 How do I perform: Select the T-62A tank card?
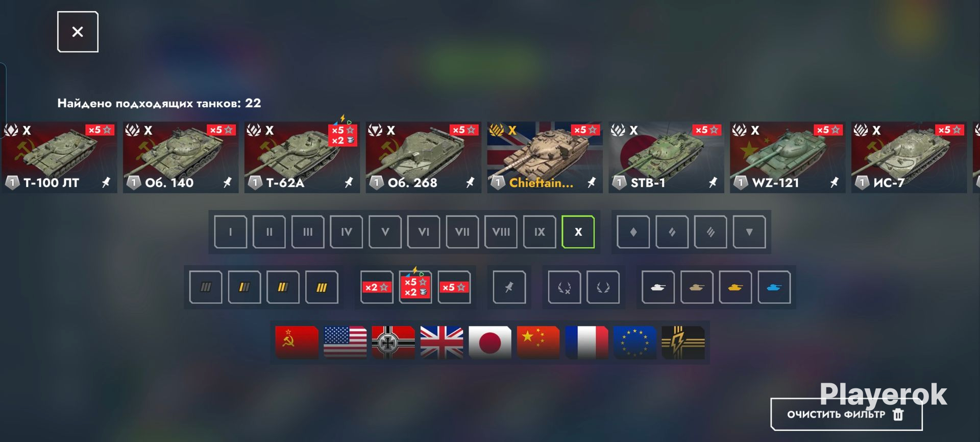(x=302, y=157)
